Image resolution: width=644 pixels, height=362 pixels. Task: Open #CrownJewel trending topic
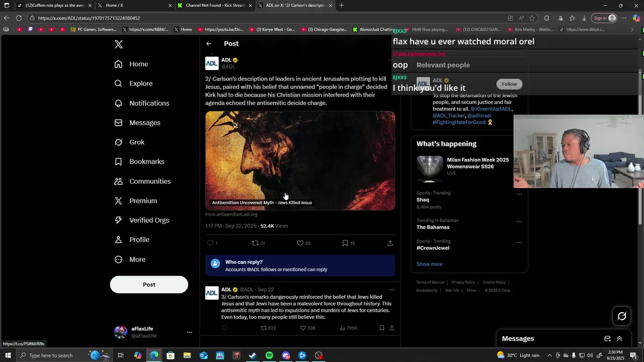coord(433,248)
